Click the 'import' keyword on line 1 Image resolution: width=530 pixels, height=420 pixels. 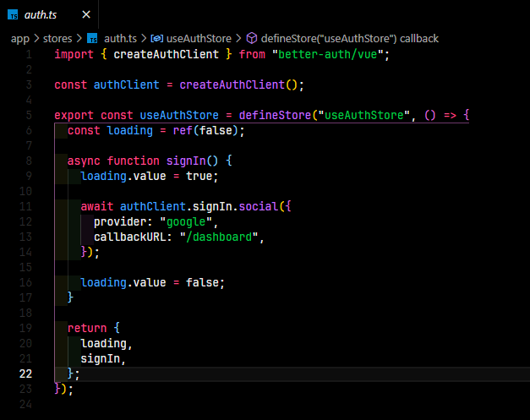(74, 54)
